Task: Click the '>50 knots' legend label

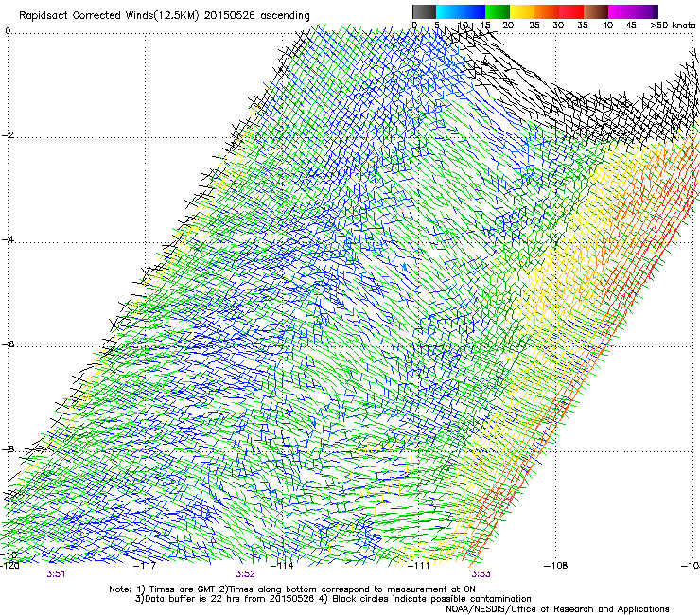Action: coord(673,25)
